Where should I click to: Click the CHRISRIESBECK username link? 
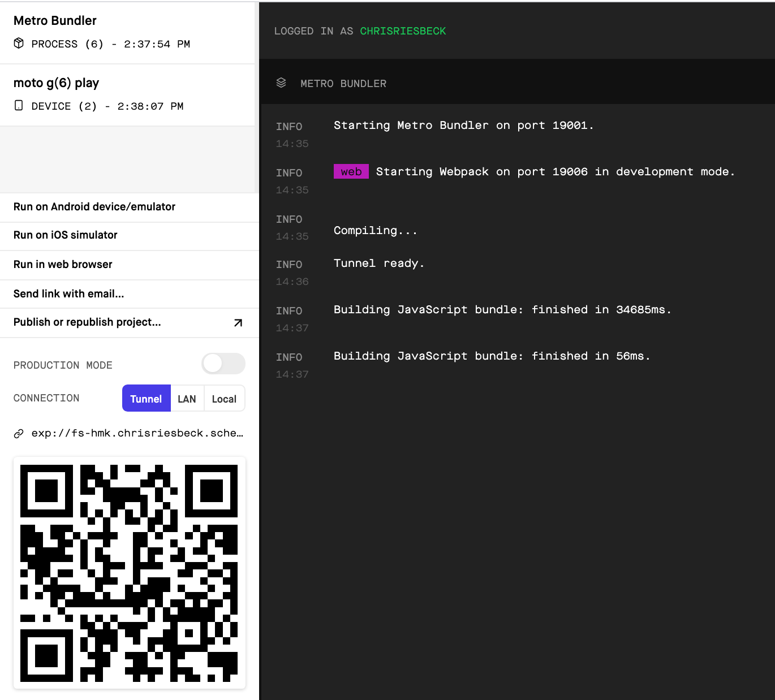[403, 31]
